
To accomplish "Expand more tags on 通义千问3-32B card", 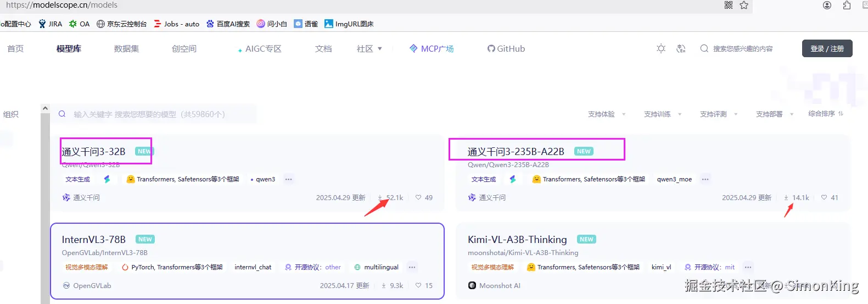I will click(x=288, y=179).
